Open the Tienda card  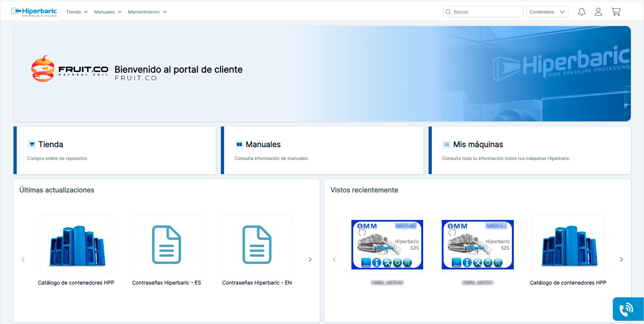coord(115,150)
